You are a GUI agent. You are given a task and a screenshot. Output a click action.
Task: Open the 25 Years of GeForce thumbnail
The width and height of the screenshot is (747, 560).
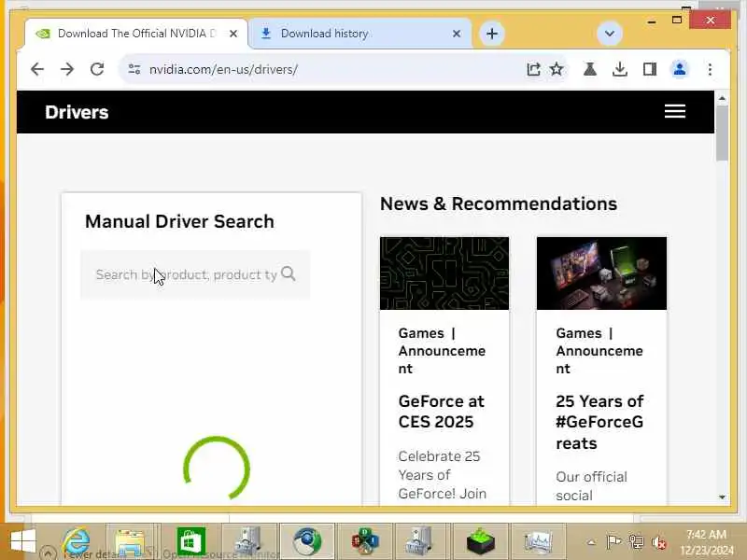[x=601, y=273]
